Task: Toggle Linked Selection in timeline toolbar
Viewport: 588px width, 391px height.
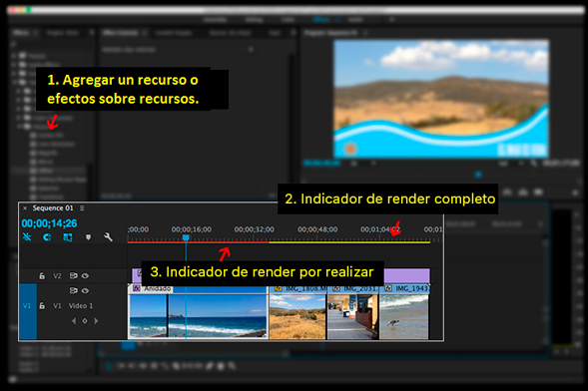Action: tap(68, 237)
